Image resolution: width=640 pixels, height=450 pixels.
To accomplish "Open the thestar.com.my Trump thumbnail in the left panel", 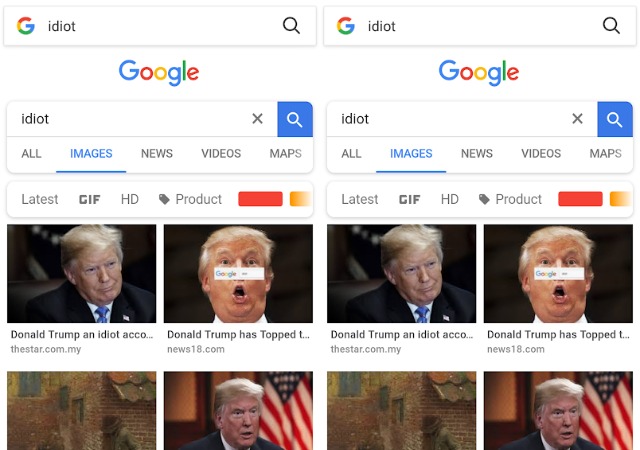I will 82,273.
